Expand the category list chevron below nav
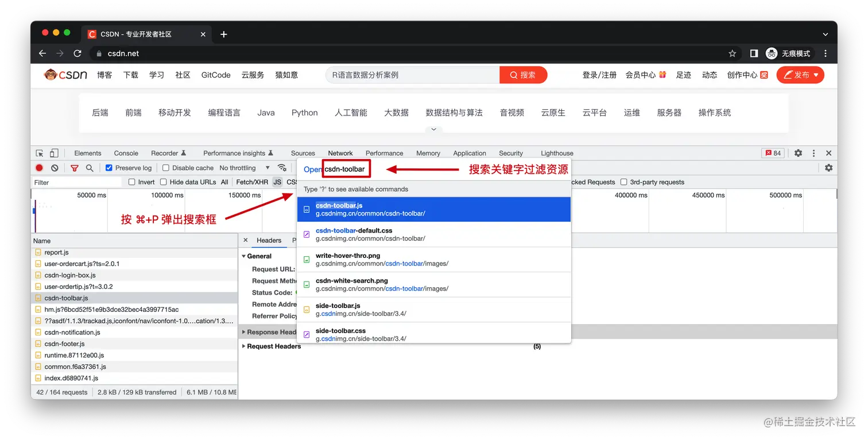Image resolution: width=868 pixels, height=440 pixels. pyautogui.click(x=433, y=129)
